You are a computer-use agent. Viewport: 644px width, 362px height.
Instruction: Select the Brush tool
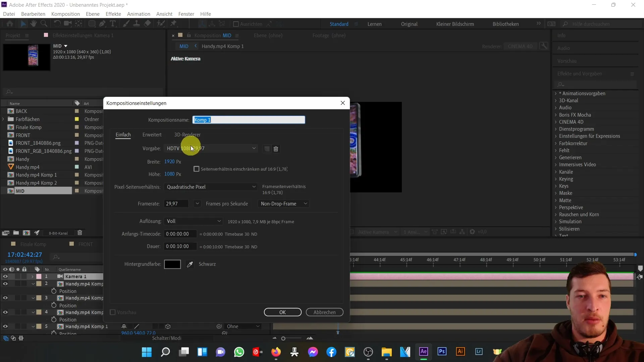[x=126, y=24]
